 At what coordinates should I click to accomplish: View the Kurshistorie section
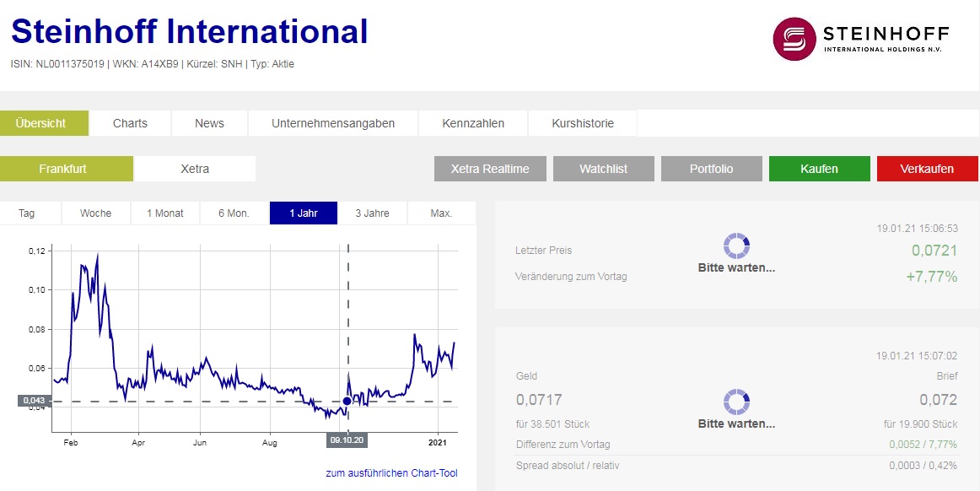click(582, 122)
